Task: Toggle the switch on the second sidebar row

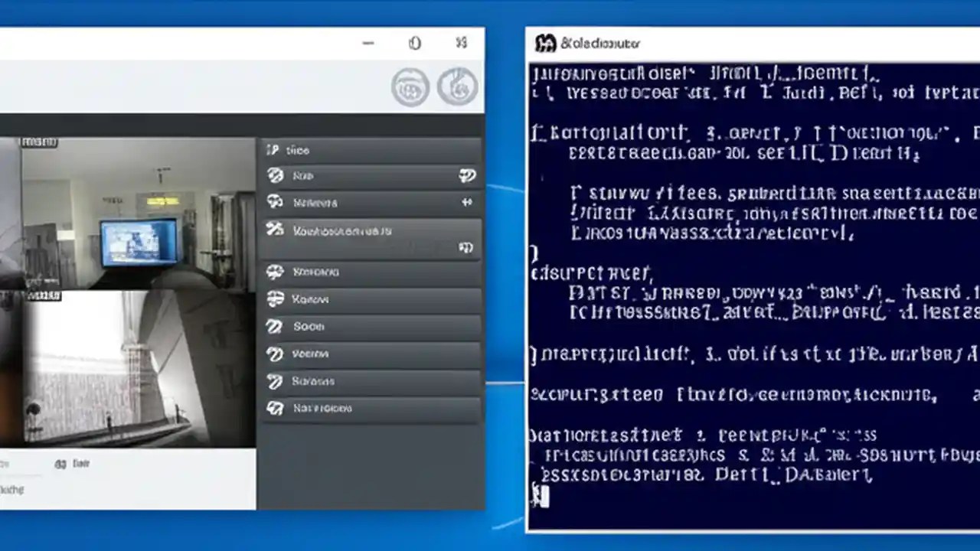Action: [x=468, y=175]
